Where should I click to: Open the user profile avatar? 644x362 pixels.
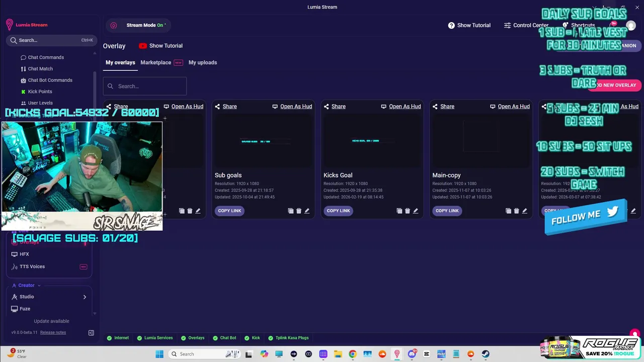tap(630, 25)
